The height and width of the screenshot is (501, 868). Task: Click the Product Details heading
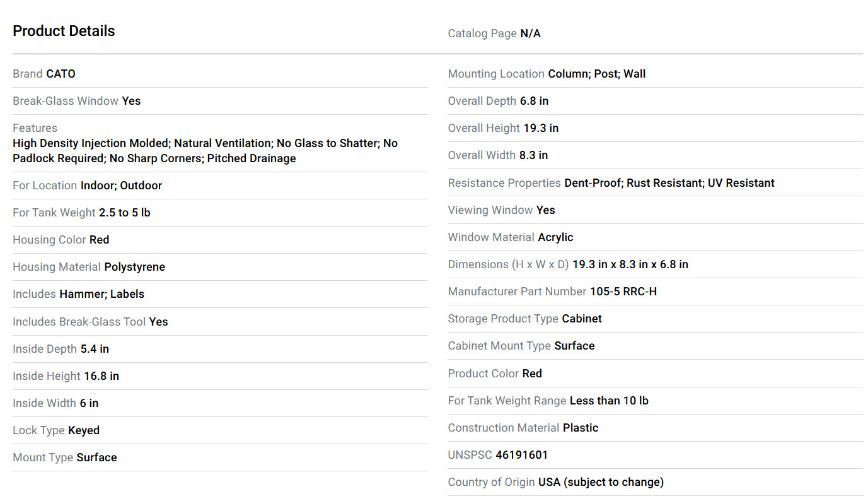click(x=64, y=31)
